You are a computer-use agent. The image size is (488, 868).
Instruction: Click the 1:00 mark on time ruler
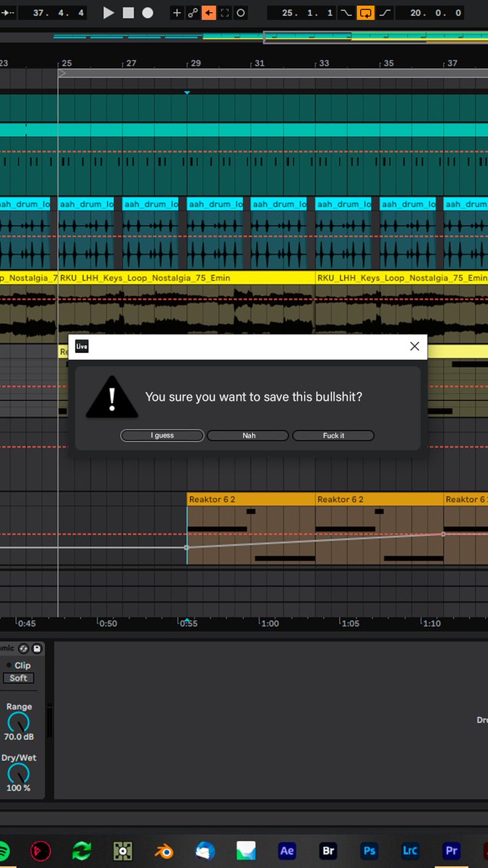pos(269,623)
